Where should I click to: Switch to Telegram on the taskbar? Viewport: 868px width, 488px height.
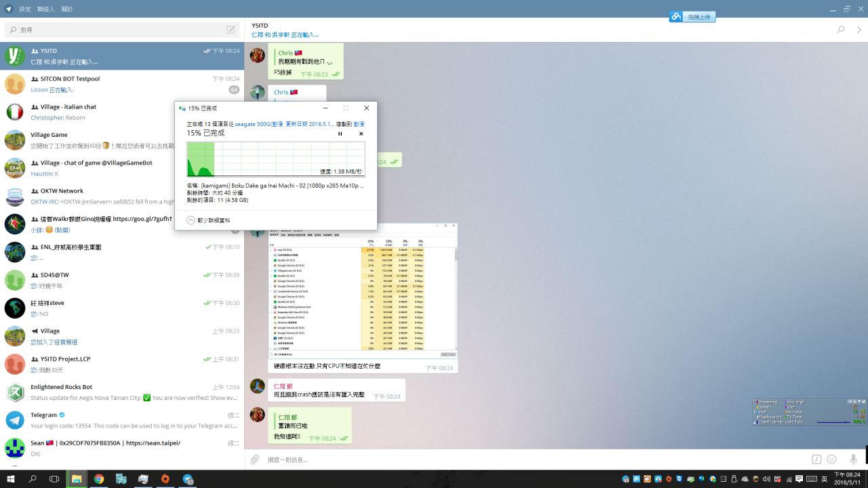[188, 479]
